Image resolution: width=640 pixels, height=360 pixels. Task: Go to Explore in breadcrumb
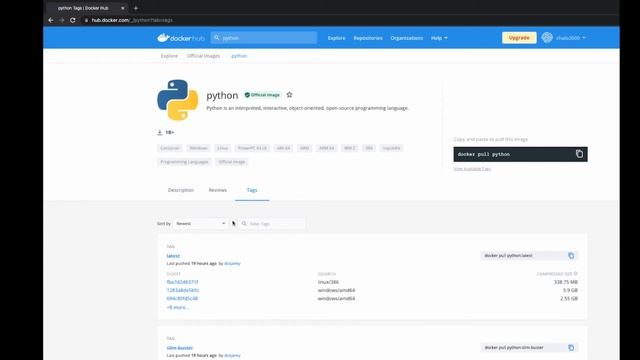(x=169, y=56)
